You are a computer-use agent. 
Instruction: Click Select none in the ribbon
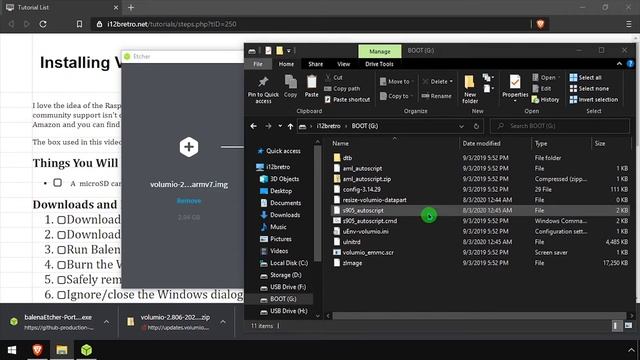click(x=589, y=88)
